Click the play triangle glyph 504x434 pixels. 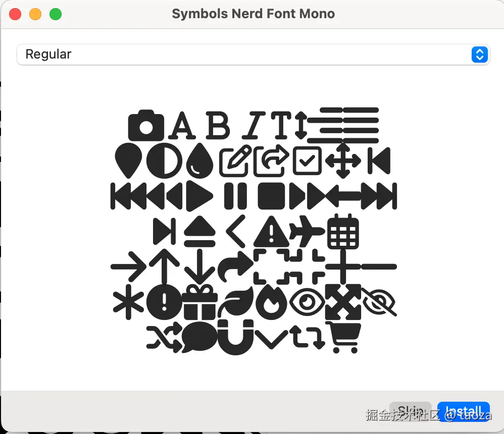point(199,196)
